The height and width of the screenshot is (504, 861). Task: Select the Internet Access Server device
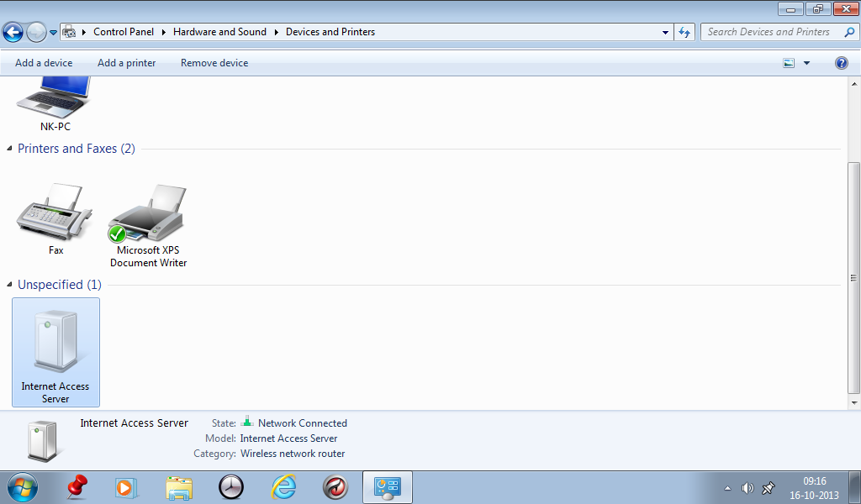[56, 352]
